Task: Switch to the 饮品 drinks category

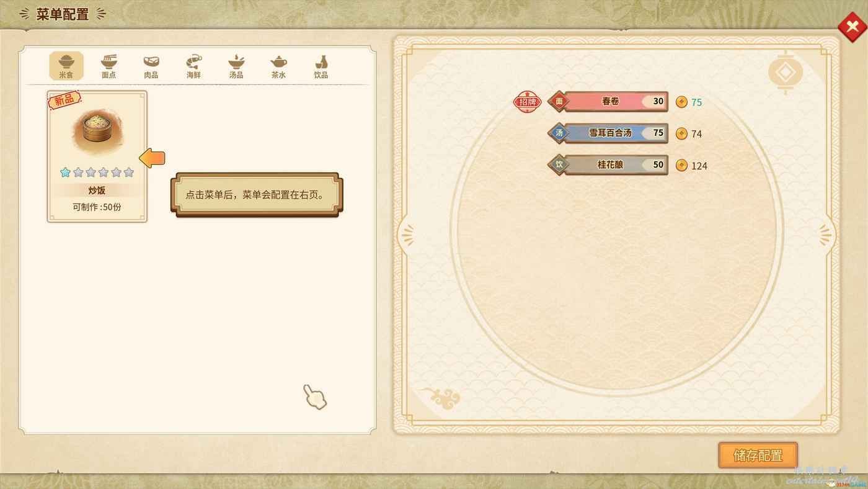Action: 321,66
